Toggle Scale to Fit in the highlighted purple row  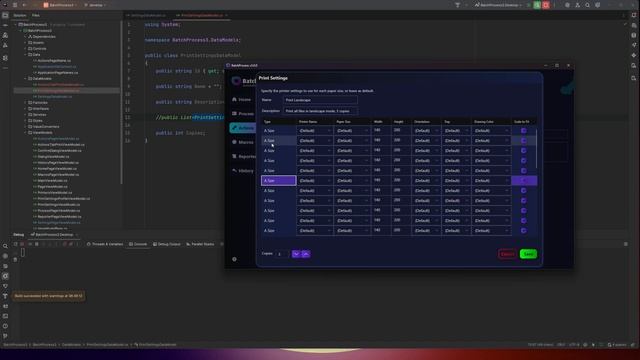(x=524, y=180)
